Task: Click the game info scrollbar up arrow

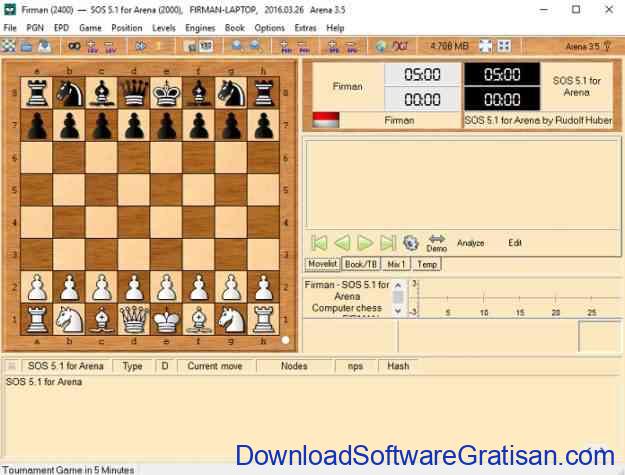Action: coord(398,285)
